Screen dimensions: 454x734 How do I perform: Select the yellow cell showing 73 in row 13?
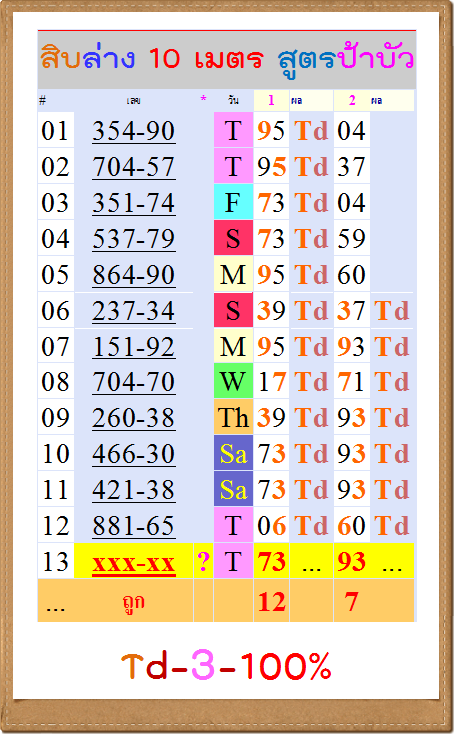click(271, 561)
